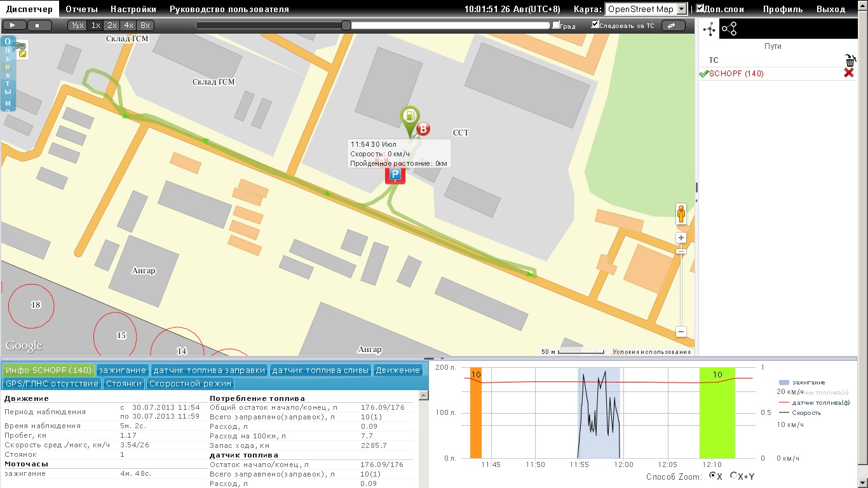Select the X+Y zoom mode radio button
Screen dimensions: 868x488
734,476
